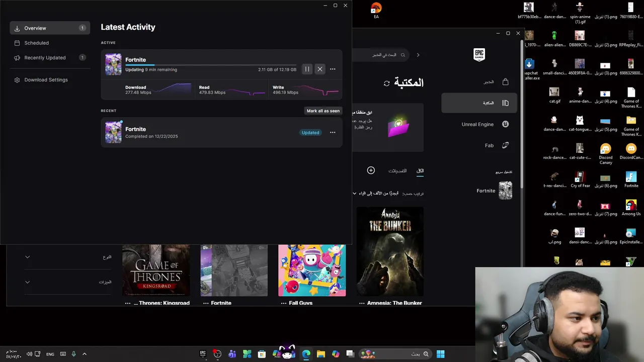The image size is (644, 362).
Task: Select the Cry of Fear desktop icon
Action: (x=580, y=179)
